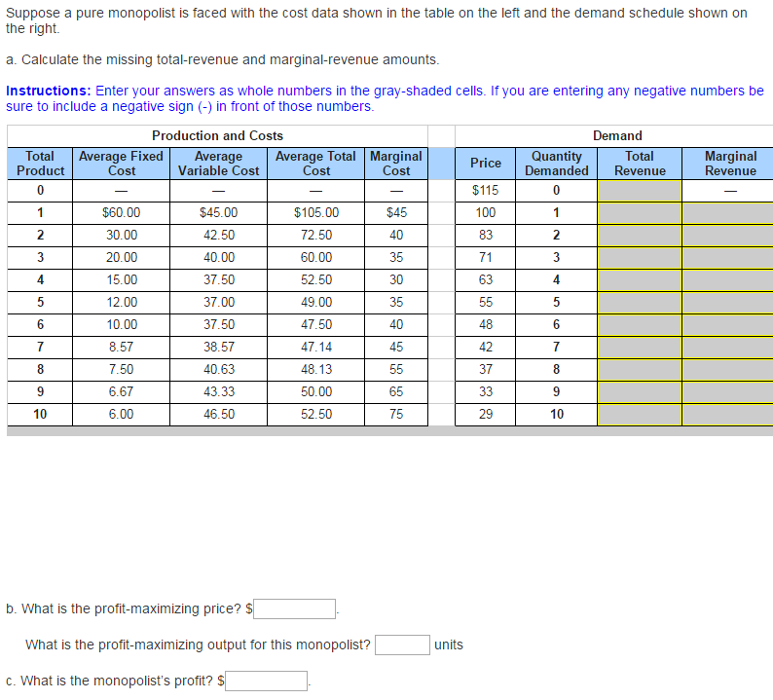Click Total Revenue cell for quantity 6

point(640,325)
